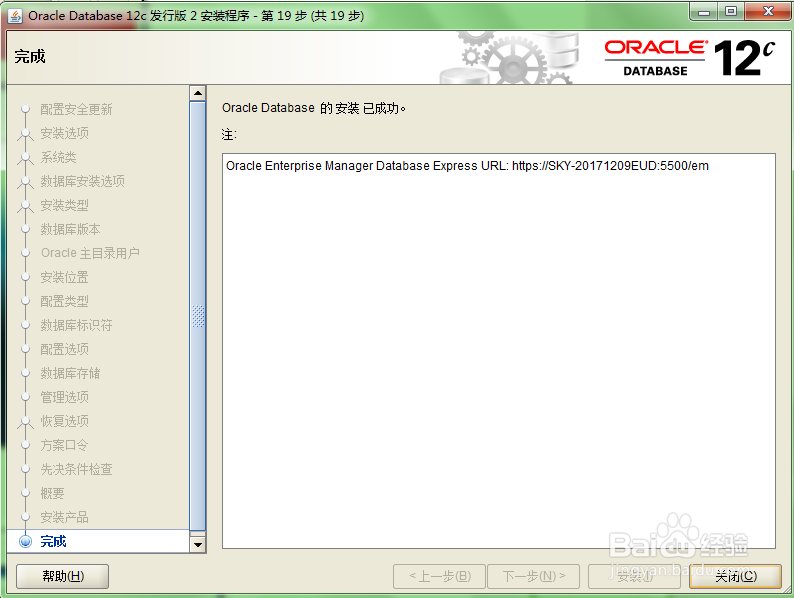794x598 pixels.
Task: Select the 先决条件检查 step
Action: pos(76,469)
